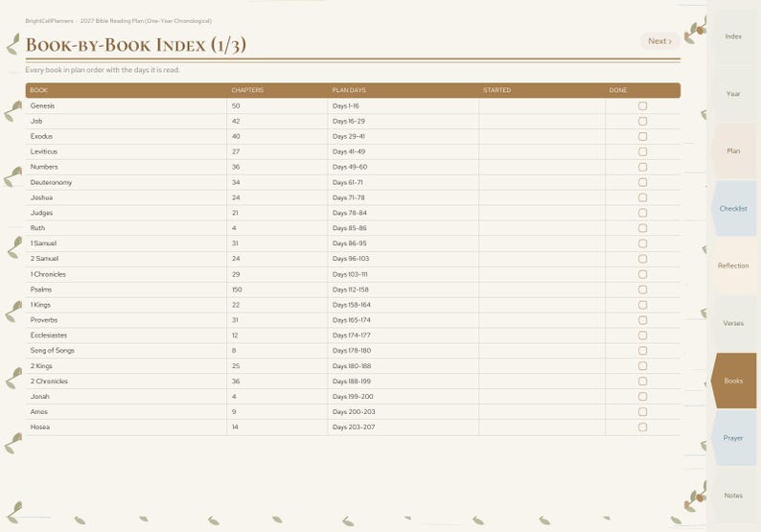Click the Started cell for Genesis
The width and height of the screenshot is (761, 532).
point(542,105)
